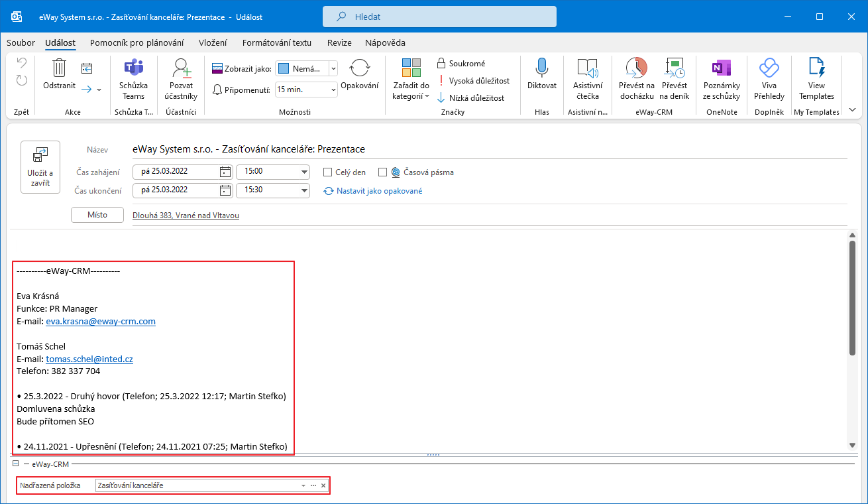Click Název title input field
868x504 pixels.
point(490,149)
